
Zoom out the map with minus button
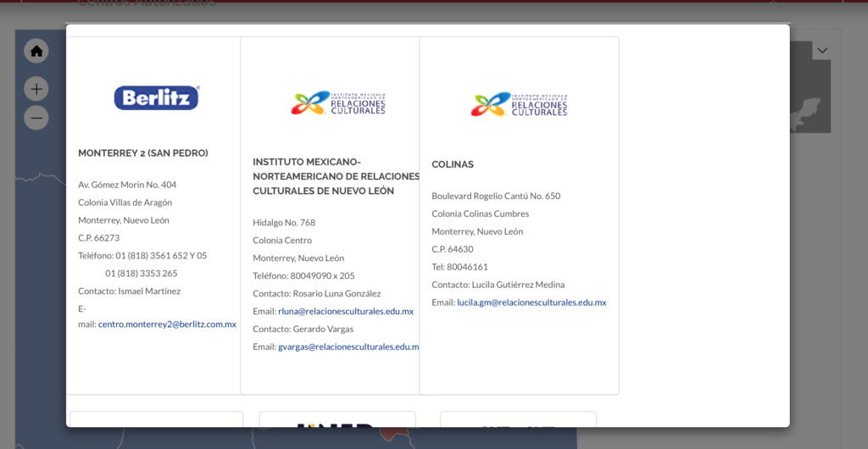pos(36,118)
